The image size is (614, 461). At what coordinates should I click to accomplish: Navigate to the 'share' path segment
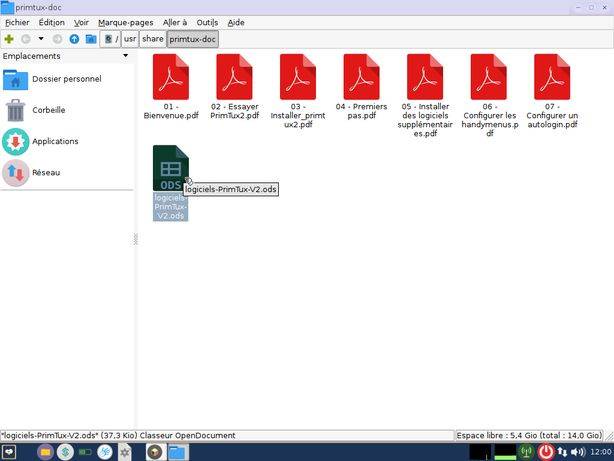tap(153, 39)
